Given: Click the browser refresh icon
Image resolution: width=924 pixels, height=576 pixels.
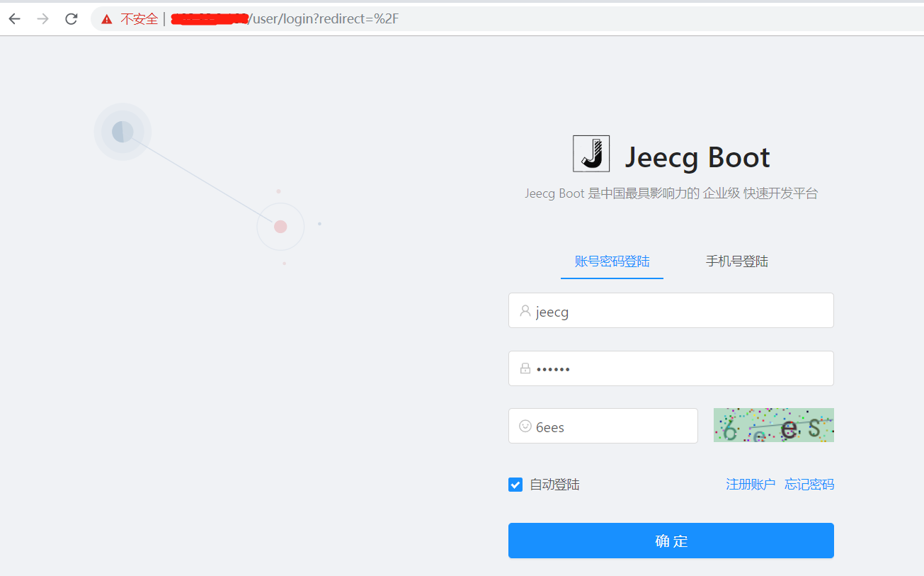Looking at the screenshot, I should (x=71, y=18).
